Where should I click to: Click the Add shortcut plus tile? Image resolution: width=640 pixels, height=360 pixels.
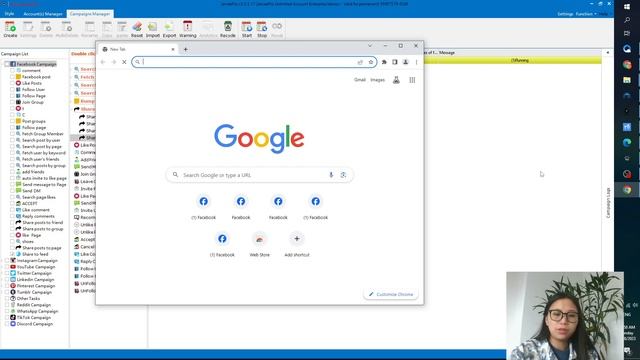pyautogui.click(x=297, y=244)
